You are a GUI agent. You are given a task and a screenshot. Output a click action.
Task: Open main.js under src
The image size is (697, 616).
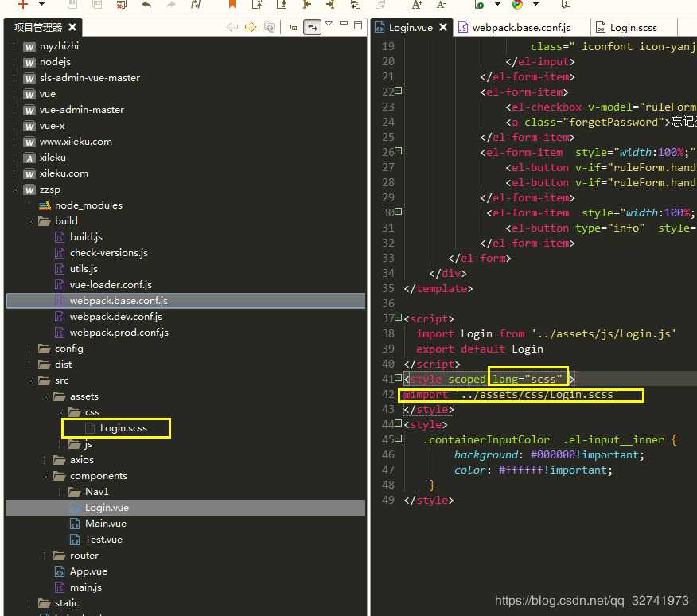click(x=86, y=587)
